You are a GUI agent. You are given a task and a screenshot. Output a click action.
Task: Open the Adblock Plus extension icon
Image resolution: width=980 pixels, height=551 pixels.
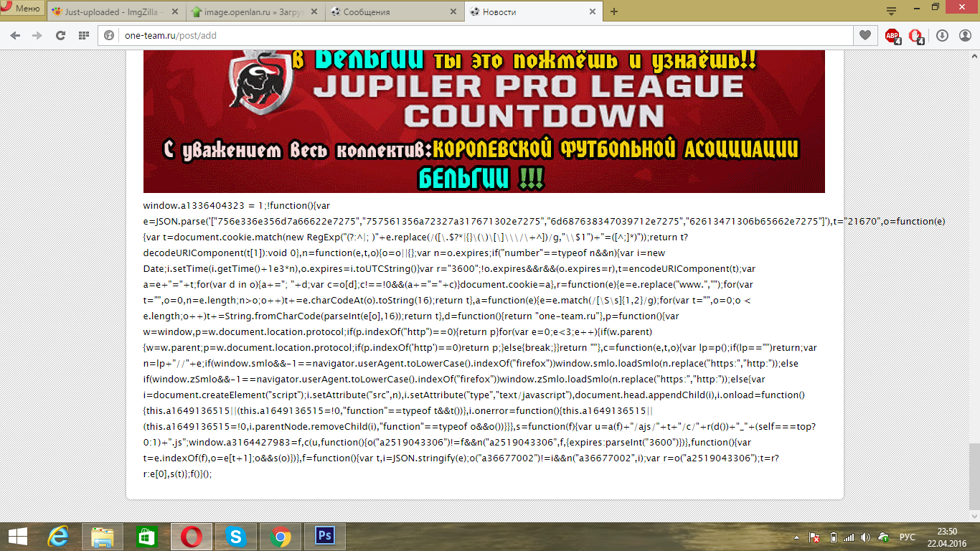(892, 35)
